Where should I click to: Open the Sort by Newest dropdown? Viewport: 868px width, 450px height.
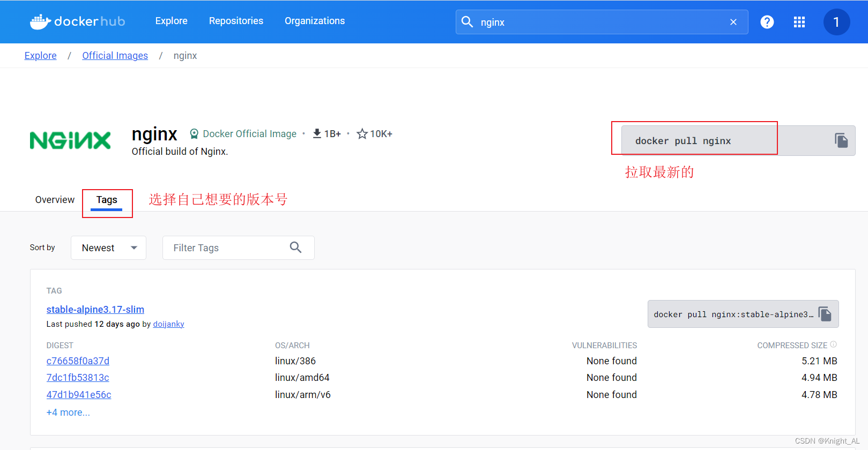click(x=108, y=247)
